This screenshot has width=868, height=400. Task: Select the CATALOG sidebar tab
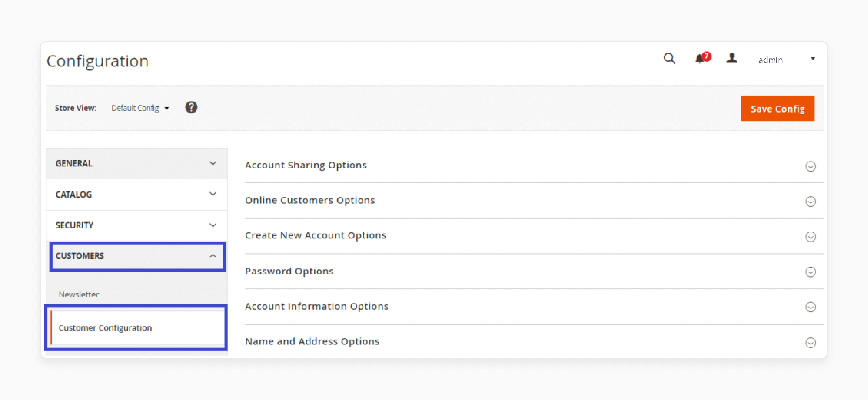click(137, 195)
